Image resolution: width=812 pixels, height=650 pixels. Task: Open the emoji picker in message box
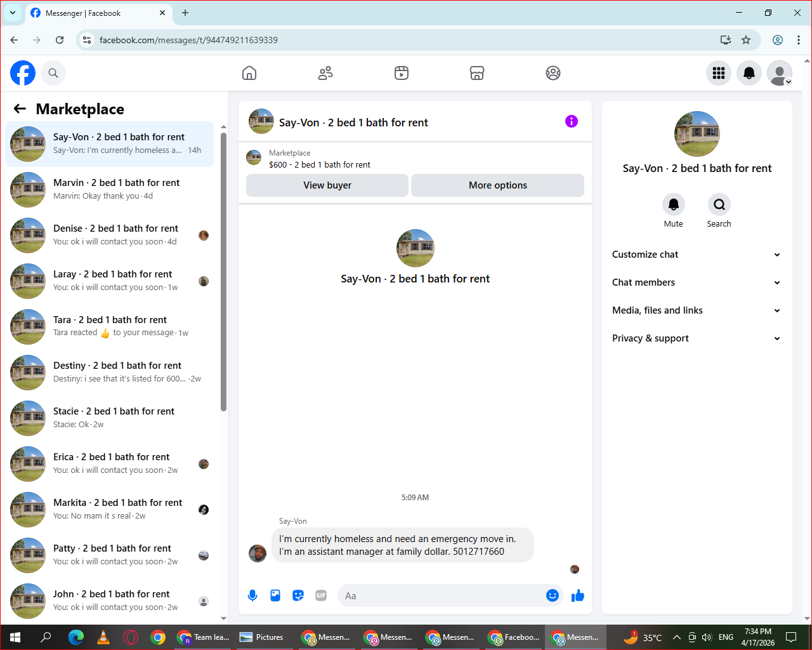553,595
